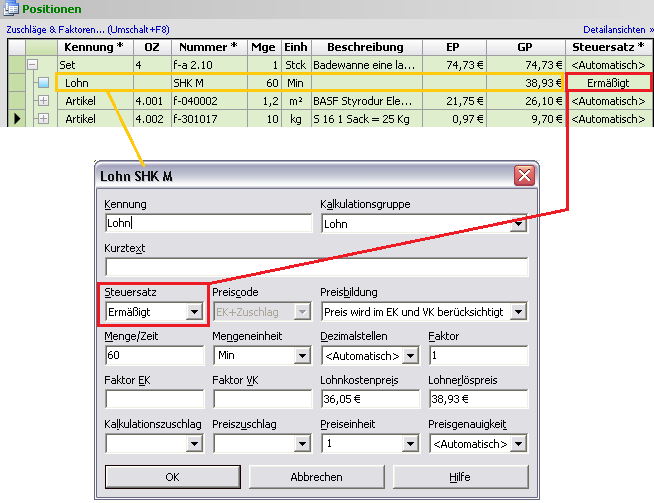
Task: Open the Preisgenauigkeit dropdown
Action: (518, 444)
